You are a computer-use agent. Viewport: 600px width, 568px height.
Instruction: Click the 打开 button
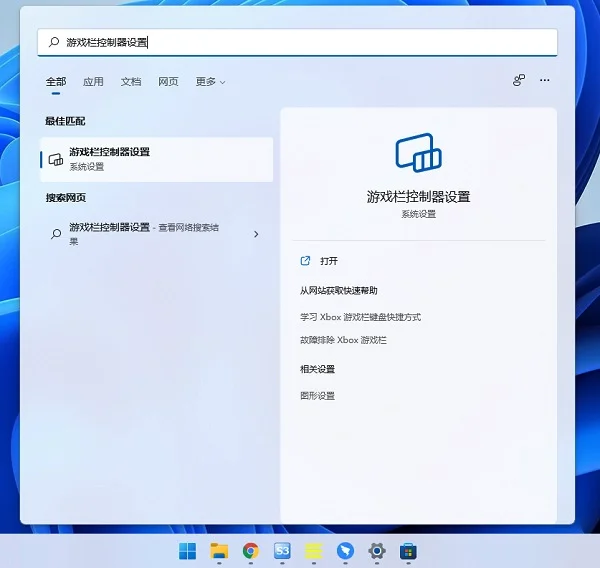(329, 261)
